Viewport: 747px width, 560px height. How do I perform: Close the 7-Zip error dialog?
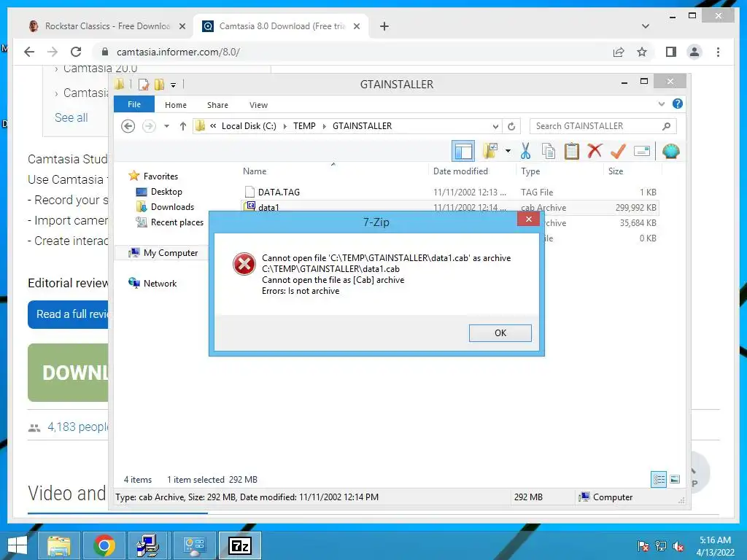point(528,219)
